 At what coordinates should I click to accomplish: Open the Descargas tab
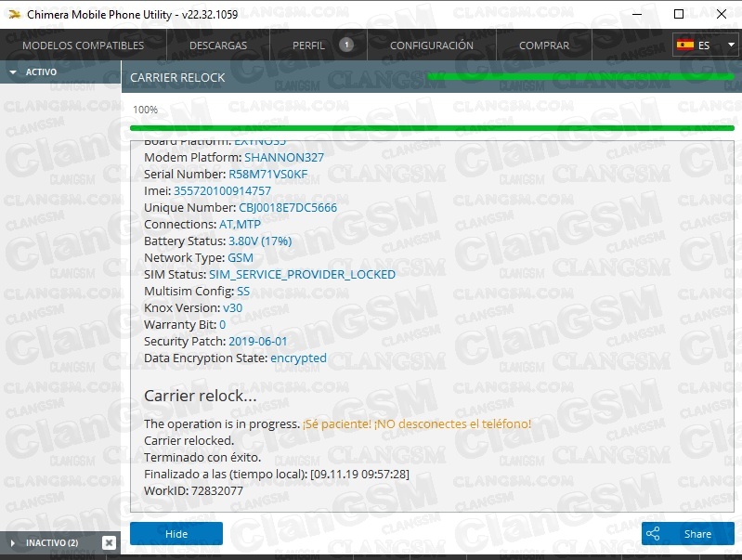click(218, 46)
